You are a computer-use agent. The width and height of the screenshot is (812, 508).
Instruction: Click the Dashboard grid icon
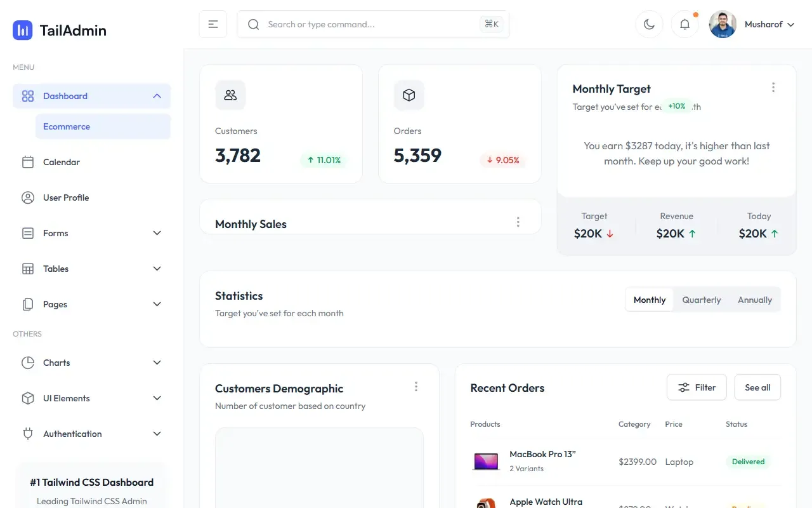(x=28, y=96)
